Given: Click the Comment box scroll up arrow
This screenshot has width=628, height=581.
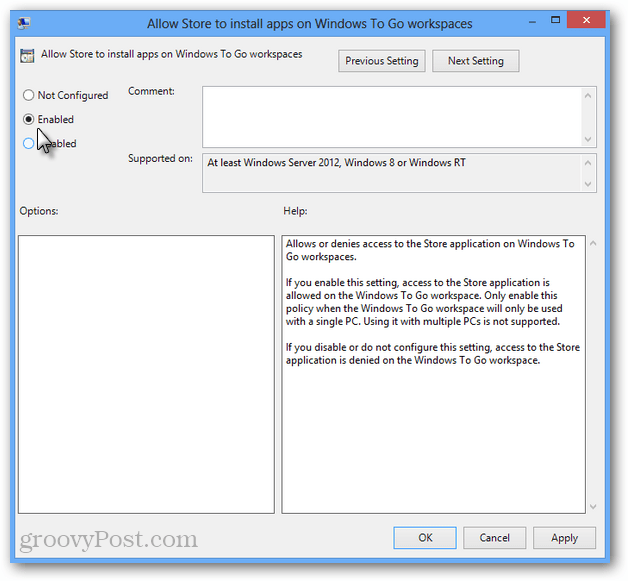Looking at the screenshot, I should pyautogui.click(x=588, y=95).
